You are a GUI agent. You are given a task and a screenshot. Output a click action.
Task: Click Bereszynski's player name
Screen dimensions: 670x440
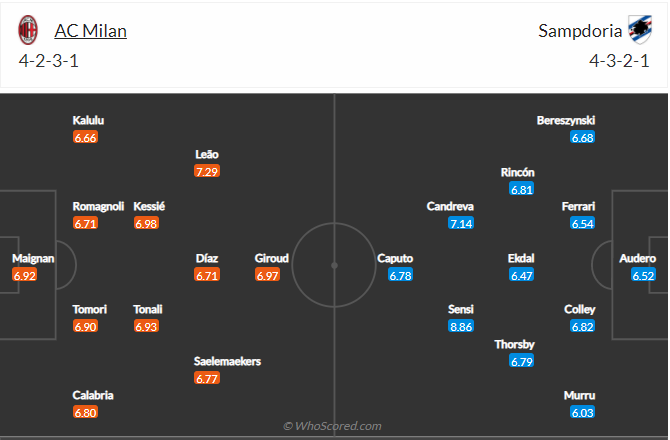(x=565, y=120)
